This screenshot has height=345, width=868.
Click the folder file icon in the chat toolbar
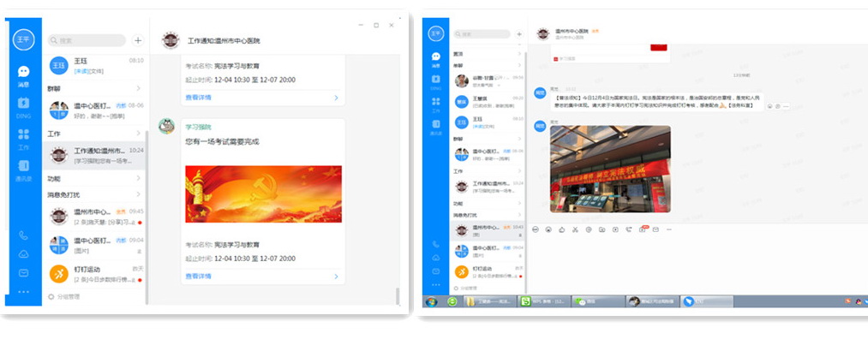click(602, 229)
